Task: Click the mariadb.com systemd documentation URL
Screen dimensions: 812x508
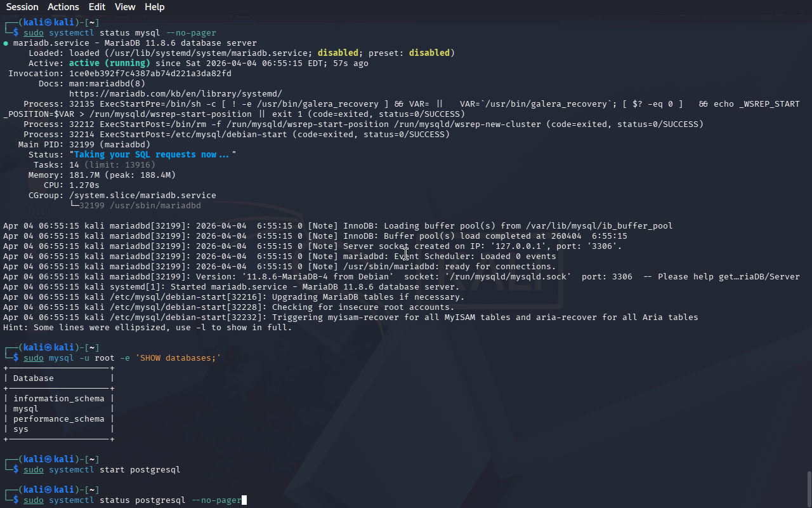Action: coord(175,94)
